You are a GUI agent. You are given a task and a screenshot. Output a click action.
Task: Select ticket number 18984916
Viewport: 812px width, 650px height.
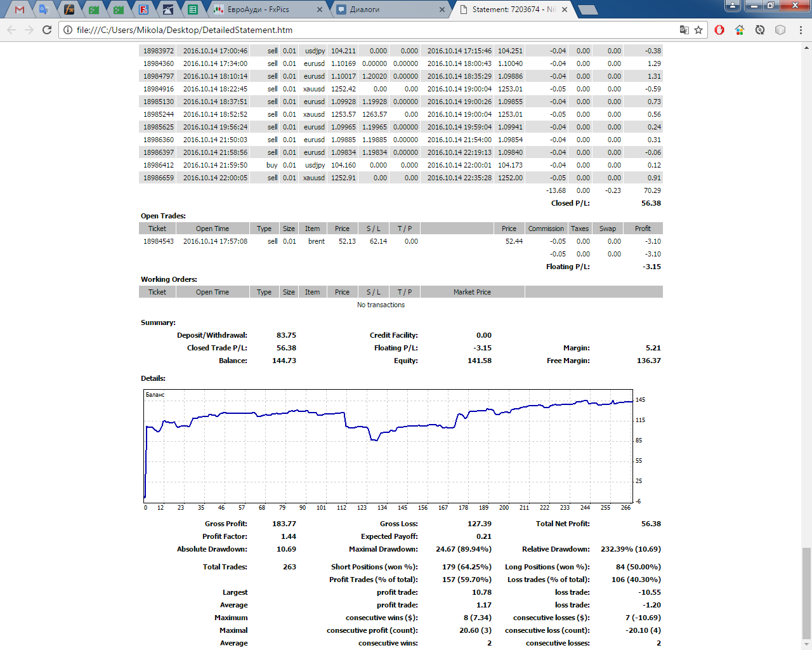[x=158, y=89]
